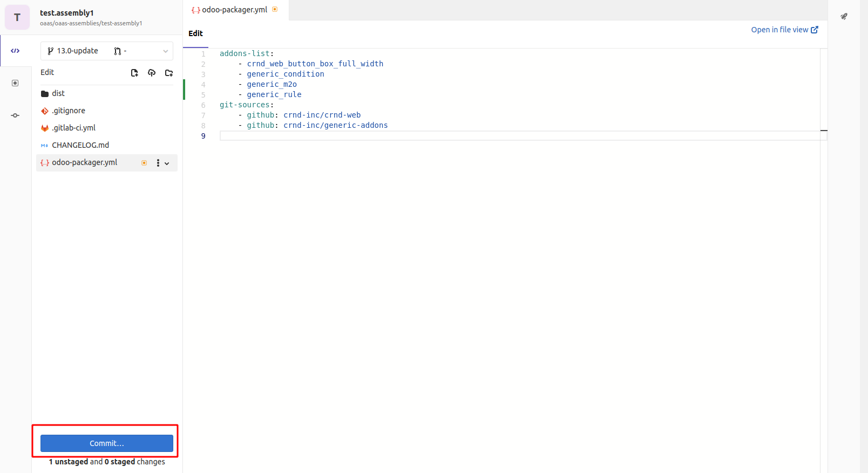Click the New directory icon
This screenshot has width=868, height=473.
coord(169,73)
